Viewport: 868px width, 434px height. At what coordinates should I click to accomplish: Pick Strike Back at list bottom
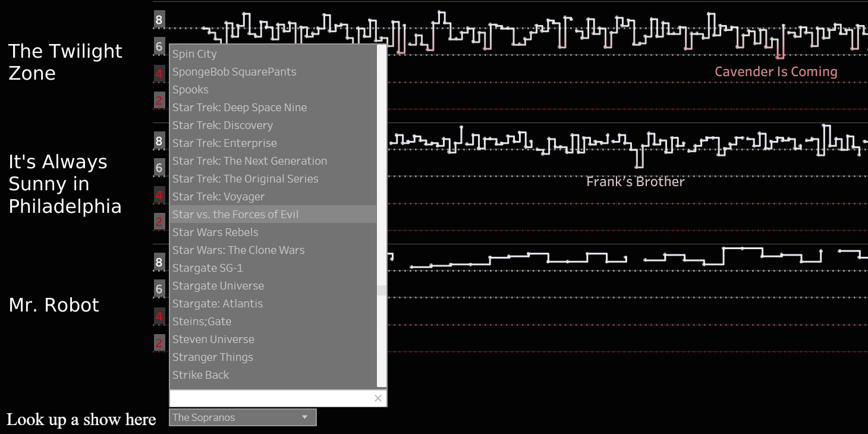200,375
